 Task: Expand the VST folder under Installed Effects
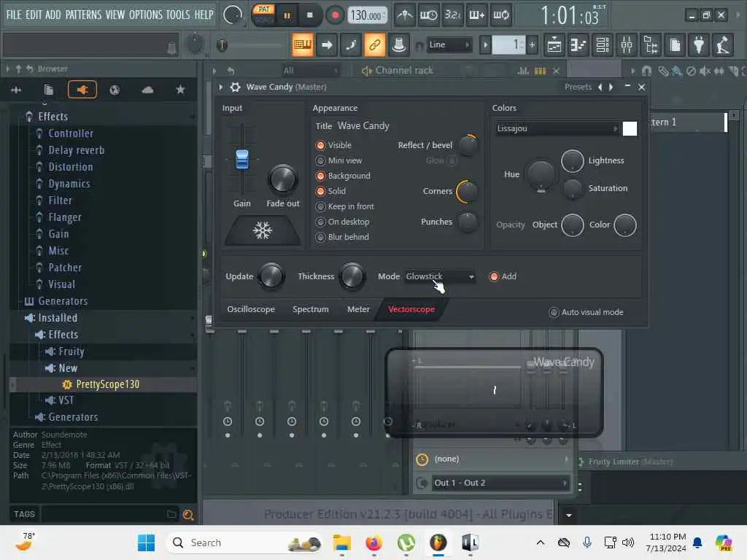pos(61,400)
